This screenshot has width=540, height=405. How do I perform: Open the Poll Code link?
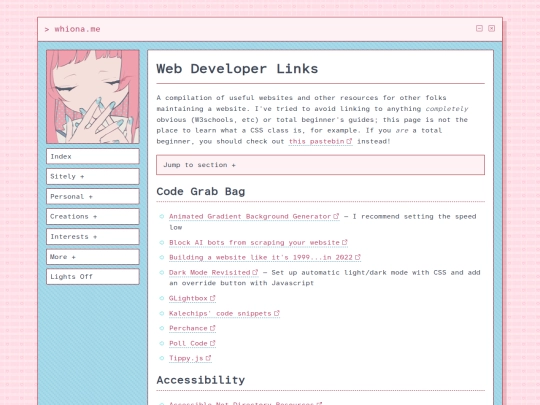pyautogui.click(x=192, y=343)
